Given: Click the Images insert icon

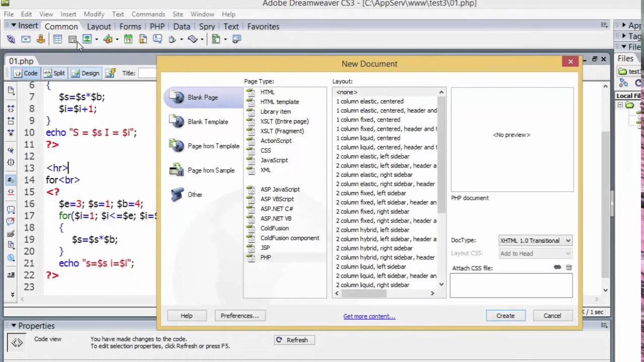Looking at the screenshot, I should tap(87, 39).
